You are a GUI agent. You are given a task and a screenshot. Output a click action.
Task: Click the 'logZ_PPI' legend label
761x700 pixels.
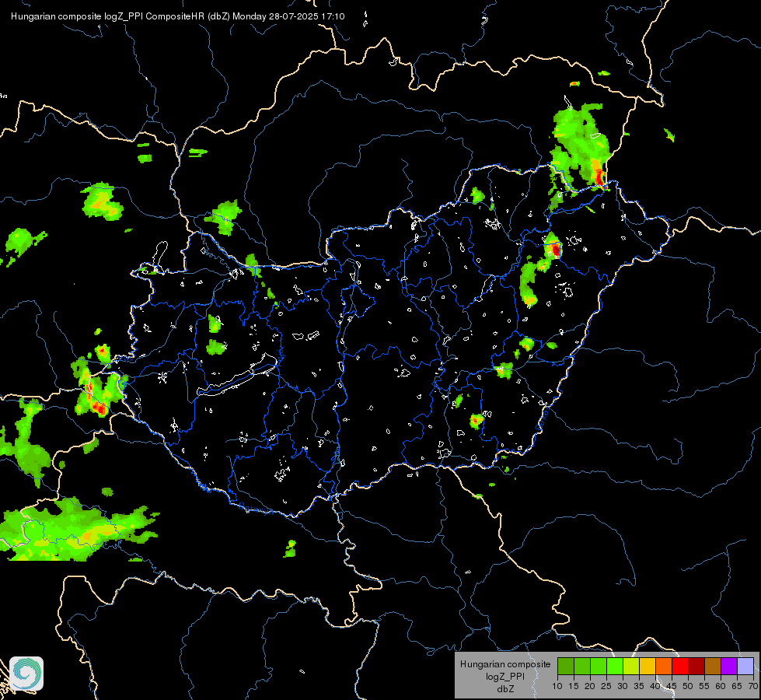(505, 677)
